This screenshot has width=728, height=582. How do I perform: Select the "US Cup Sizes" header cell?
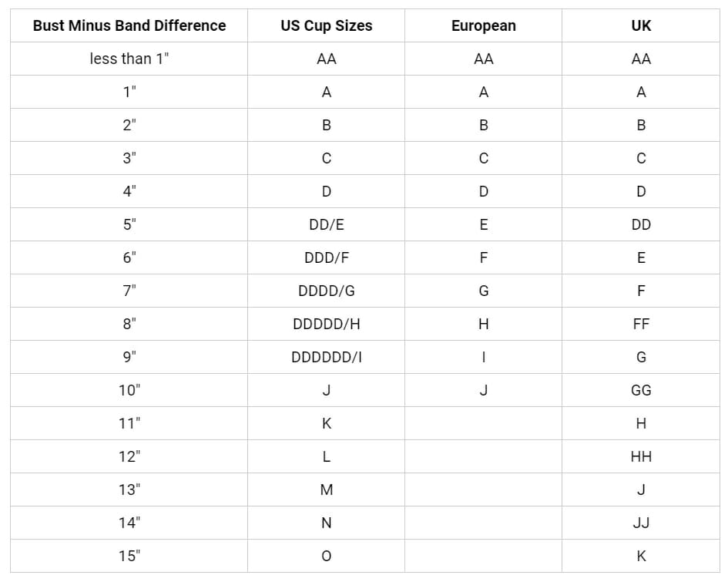(x=327, y=25)
